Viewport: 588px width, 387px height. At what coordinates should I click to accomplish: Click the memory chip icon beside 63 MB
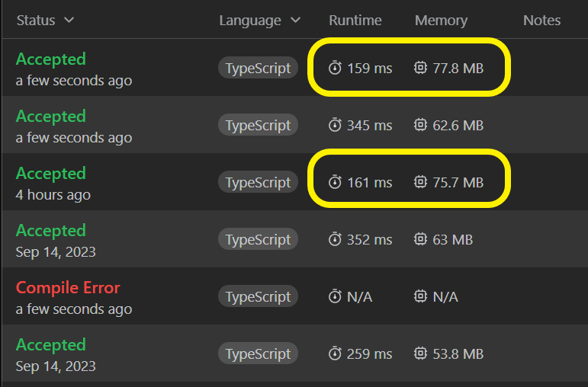420,239
